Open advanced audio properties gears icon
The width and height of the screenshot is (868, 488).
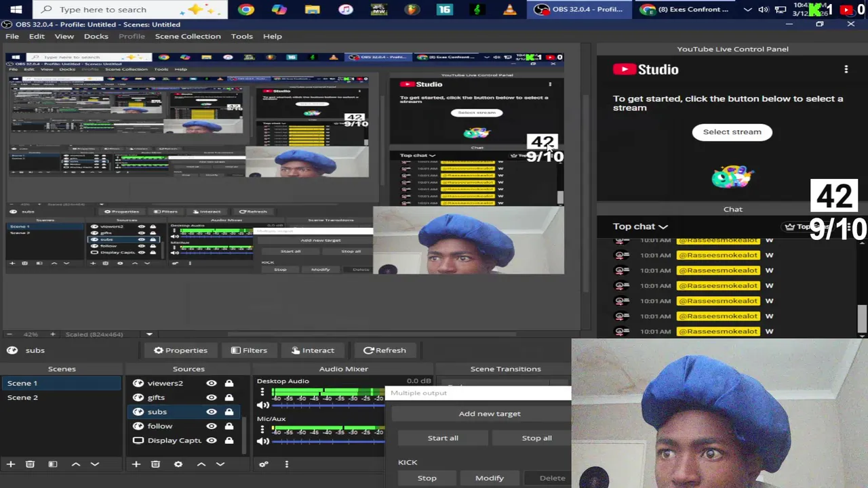pyautogui.click(x=264, y=464)
